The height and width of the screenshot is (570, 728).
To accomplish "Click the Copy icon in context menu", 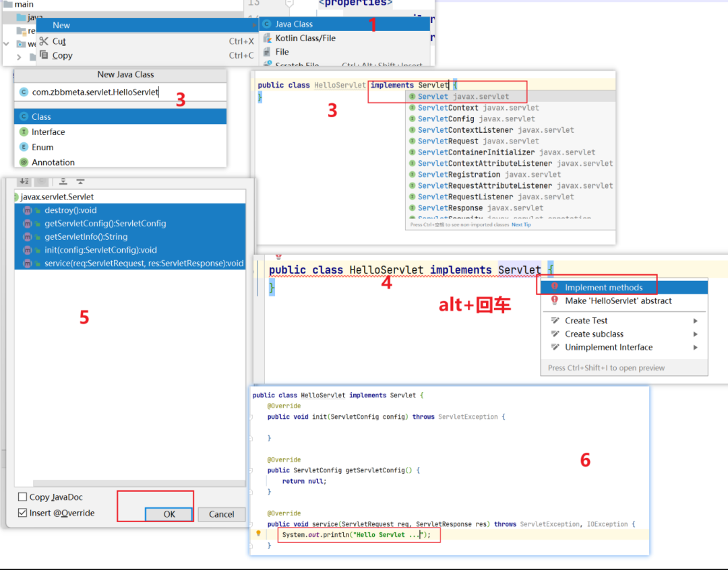I will click(x=44, y=55).
